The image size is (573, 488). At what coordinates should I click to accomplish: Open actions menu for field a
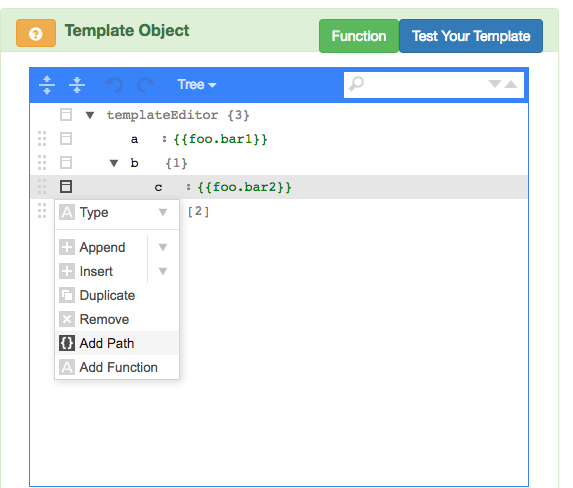[x=66, y=139]
